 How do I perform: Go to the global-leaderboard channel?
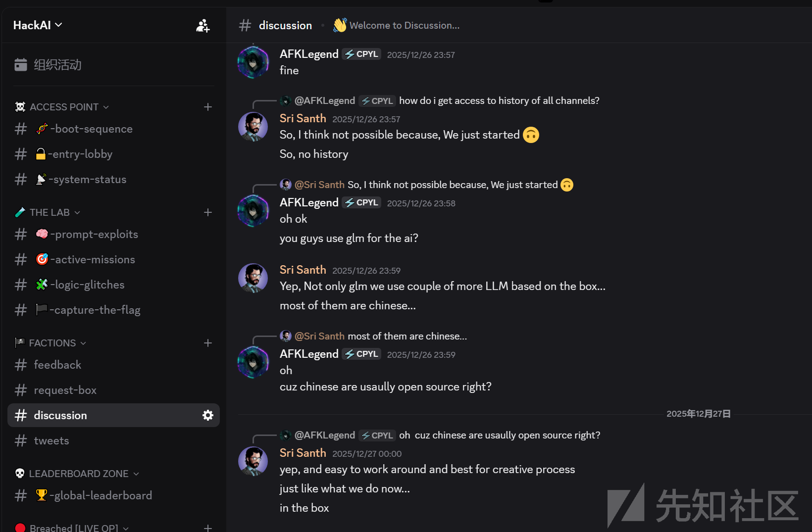click(x=113, y=495)
